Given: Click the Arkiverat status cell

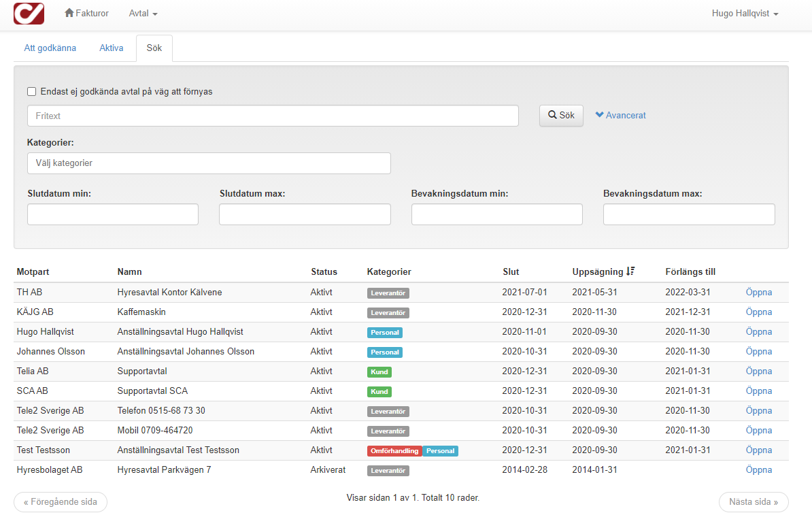Looking at the screenshot, I should 328,470.
